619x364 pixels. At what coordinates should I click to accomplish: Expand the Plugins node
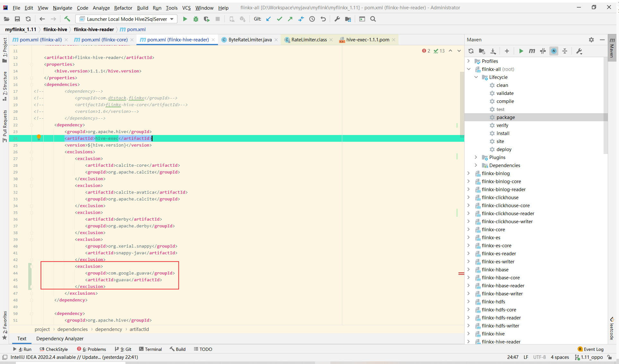(476, 157)
